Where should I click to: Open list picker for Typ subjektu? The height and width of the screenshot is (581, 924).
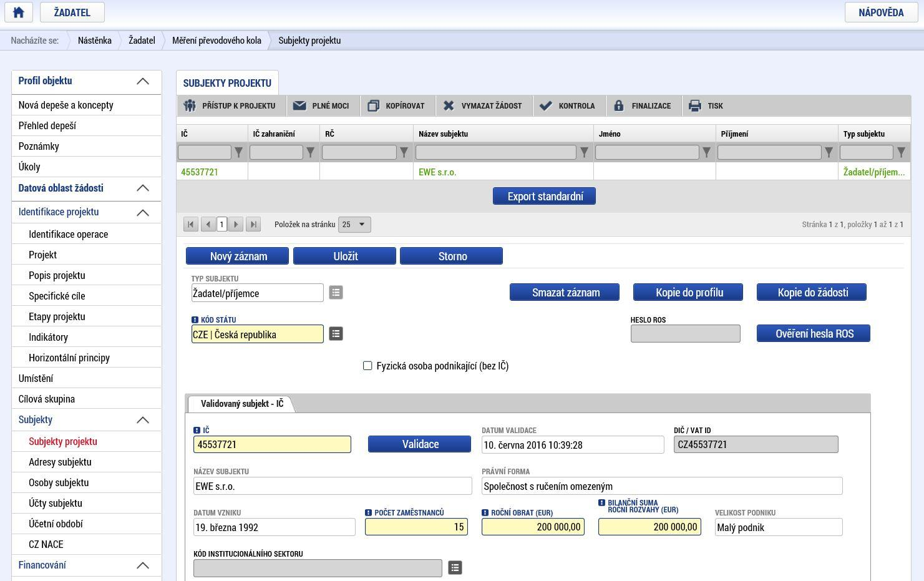[336, 292]
